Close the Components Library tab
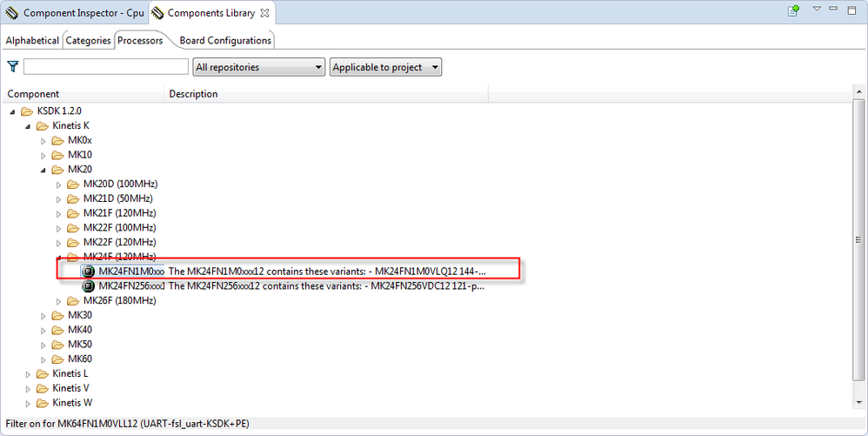 [x=265, y=13]
